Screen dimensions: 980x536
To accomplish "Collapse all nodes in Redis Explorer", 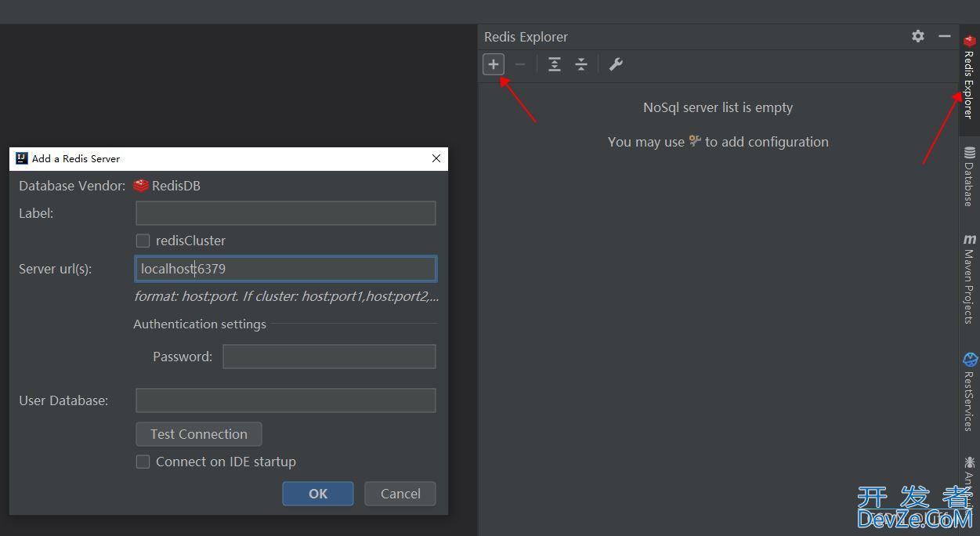I will [x=581, y=64].
